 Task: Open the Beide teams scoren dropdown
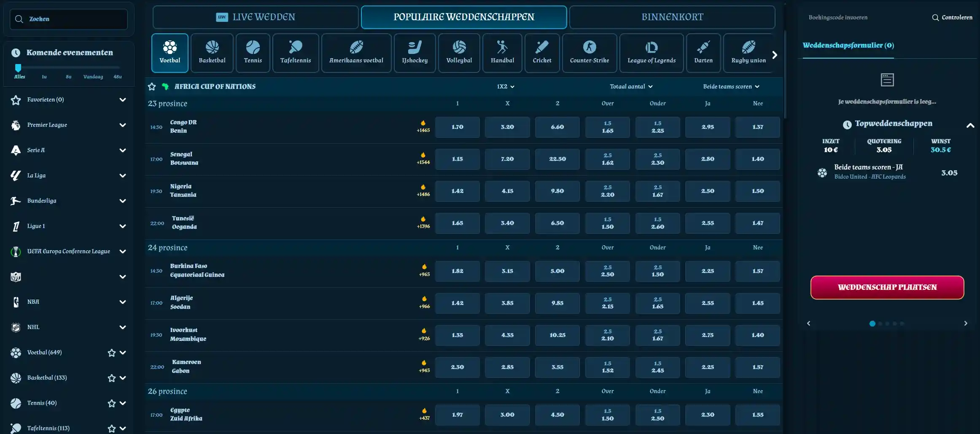[731, 86]
